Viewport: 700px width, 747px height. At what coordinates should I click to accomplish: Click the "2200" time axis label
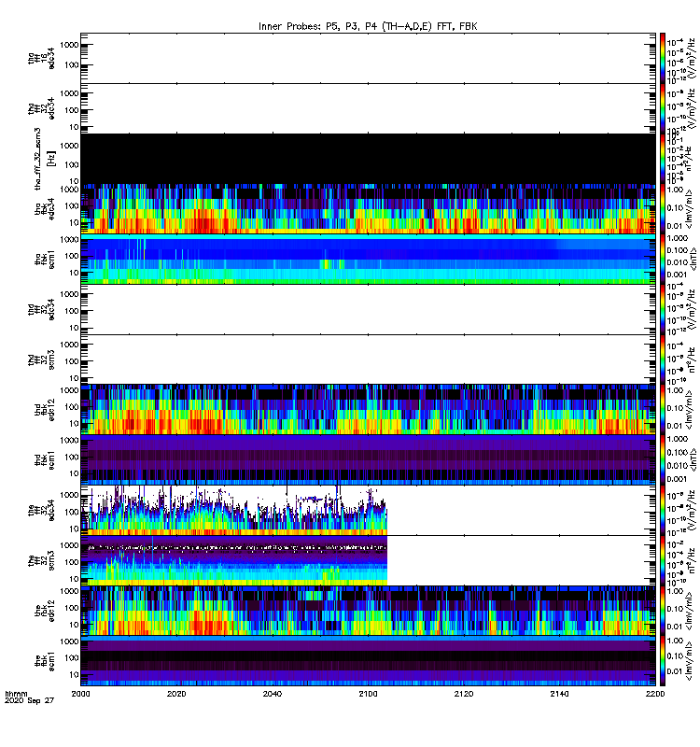655,693
